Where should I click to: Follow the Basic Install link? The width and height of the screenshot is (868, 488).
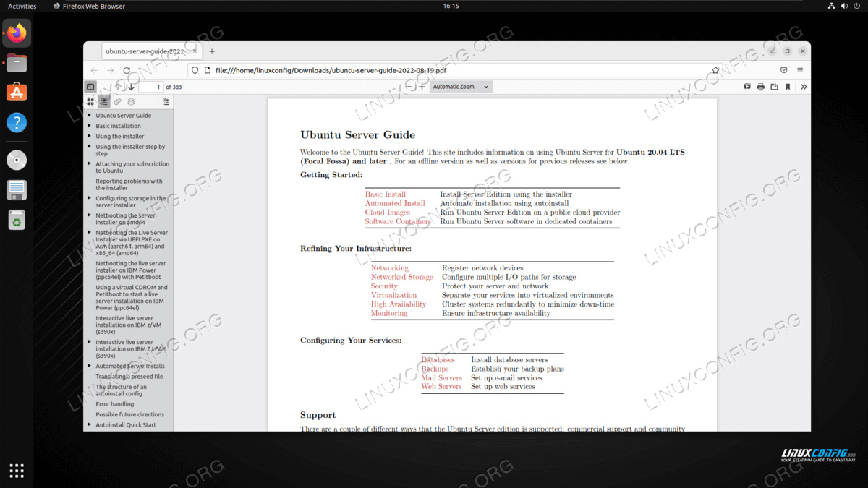(386, 194)
